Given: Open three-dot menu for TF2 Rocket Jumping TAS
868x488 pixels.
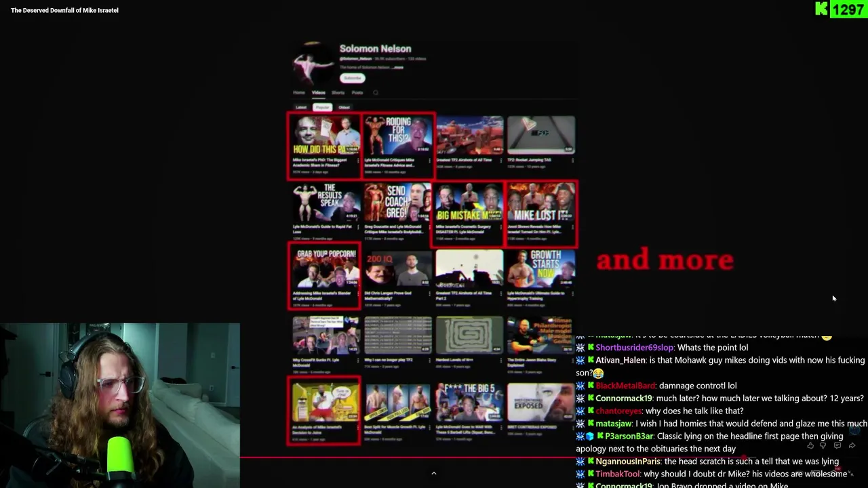Looking at the screenshot, I should (572, 161).
